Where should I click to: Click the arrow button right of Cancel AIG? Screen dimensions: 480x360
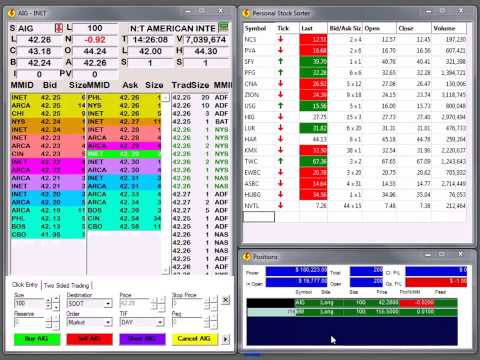(x=226, y=339)
